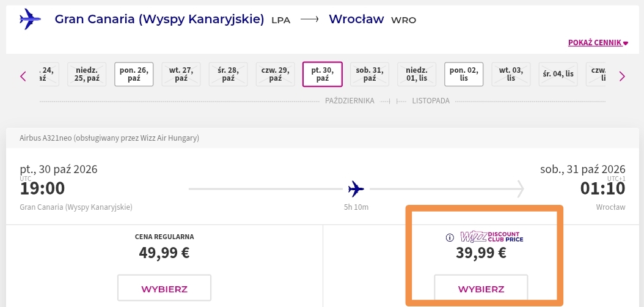Click the airplane icon next to Gran Canaria
644x307 pixels.
point(31,20)
